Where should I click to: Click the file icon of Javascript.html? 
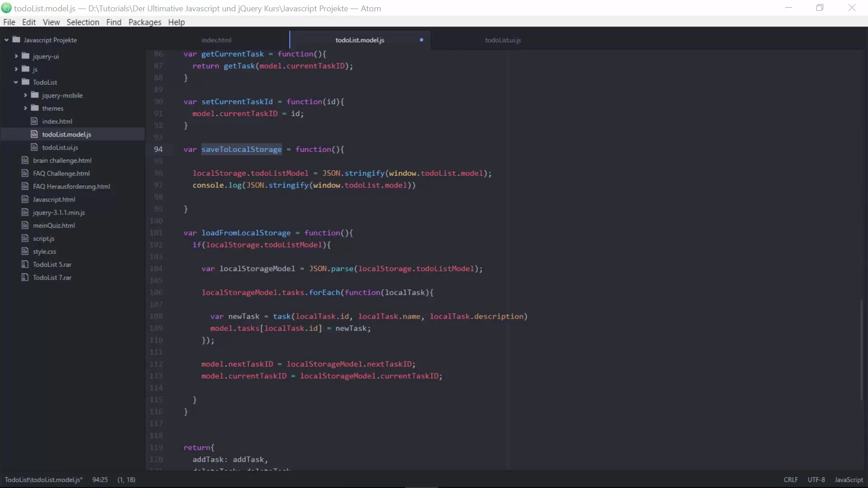(x=25, y=199)
